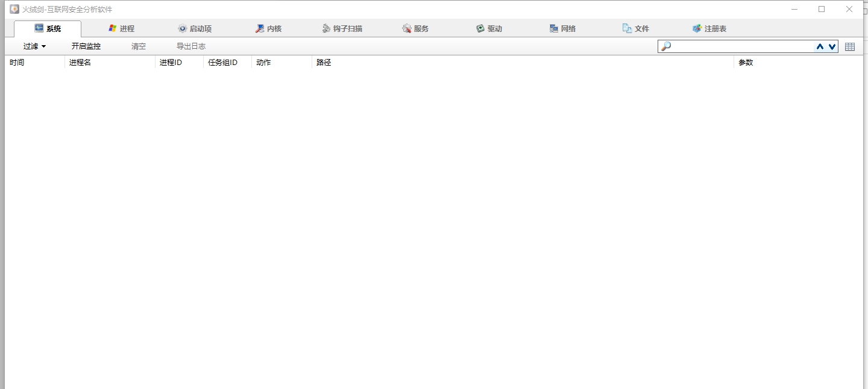Switch to the 系统 (System) tab
Viewport: 868px width, 389px height.
pyautogui.click(x=48, y=28)
